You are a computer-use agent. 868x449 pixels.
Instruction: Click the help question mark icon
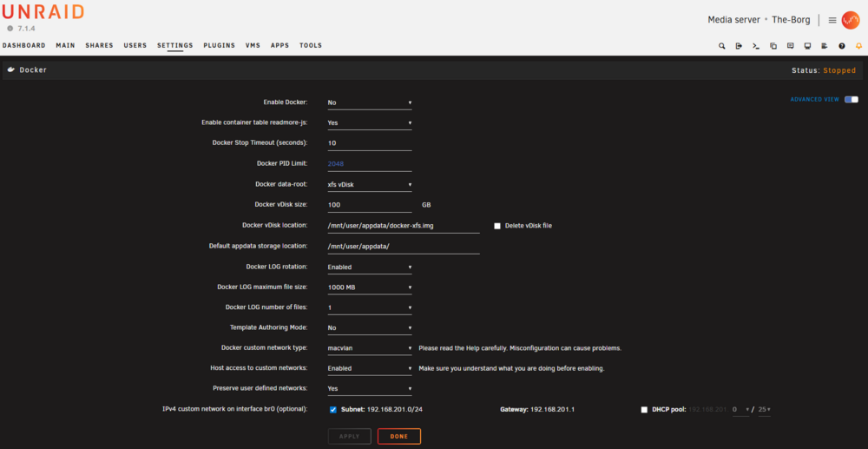tap(842, 46)
